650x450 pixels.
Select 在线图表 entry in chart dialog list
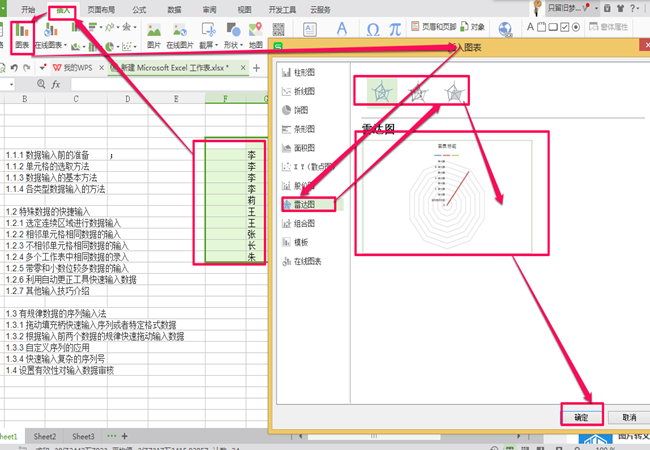[302, 261]
